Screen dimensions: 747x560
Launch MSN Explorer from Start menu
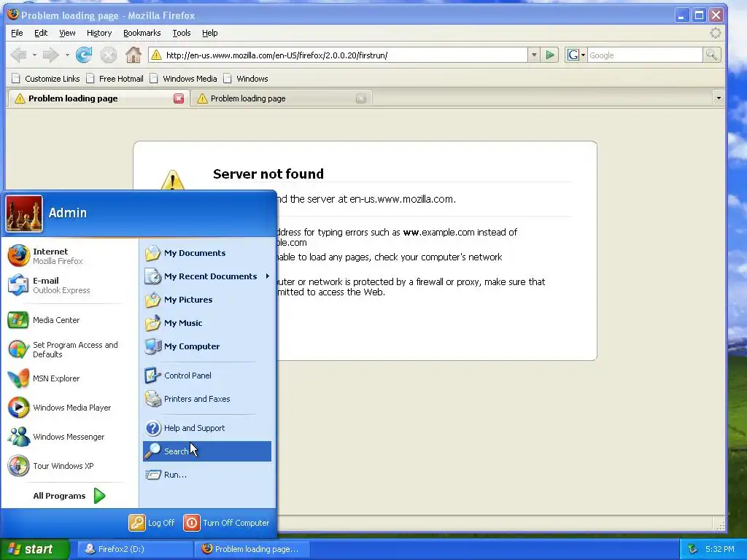tap(69, 378)
